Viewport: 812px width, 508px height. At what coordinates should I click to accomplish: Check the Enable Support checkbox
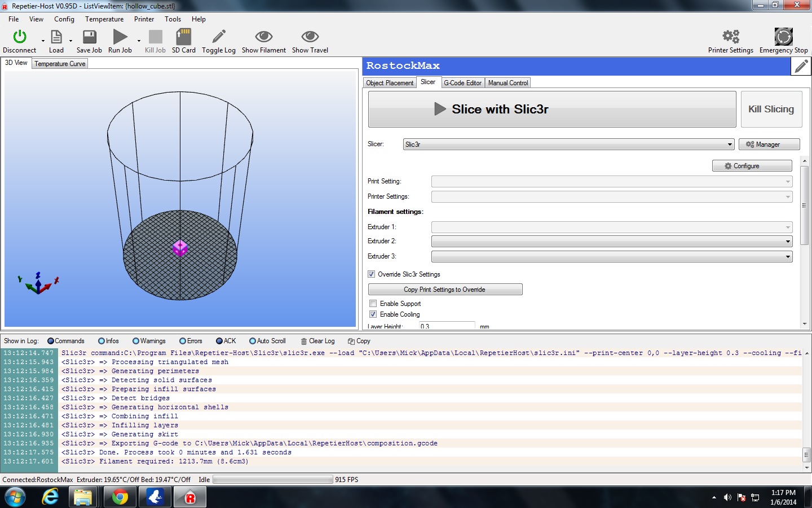373,304
